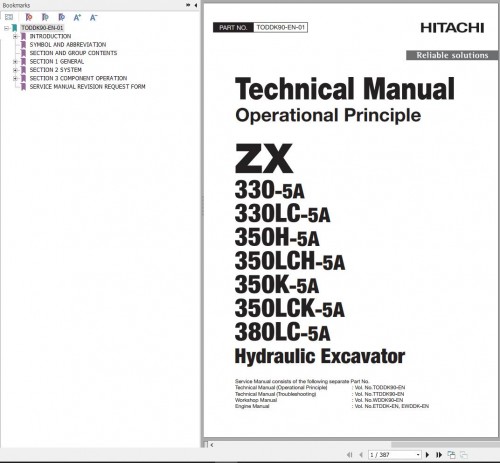Screen dimensions: 500x463
Task: Collapse the Bookmarks panel with left arrow
Action: pyautogui.click(x=195, y=5)
